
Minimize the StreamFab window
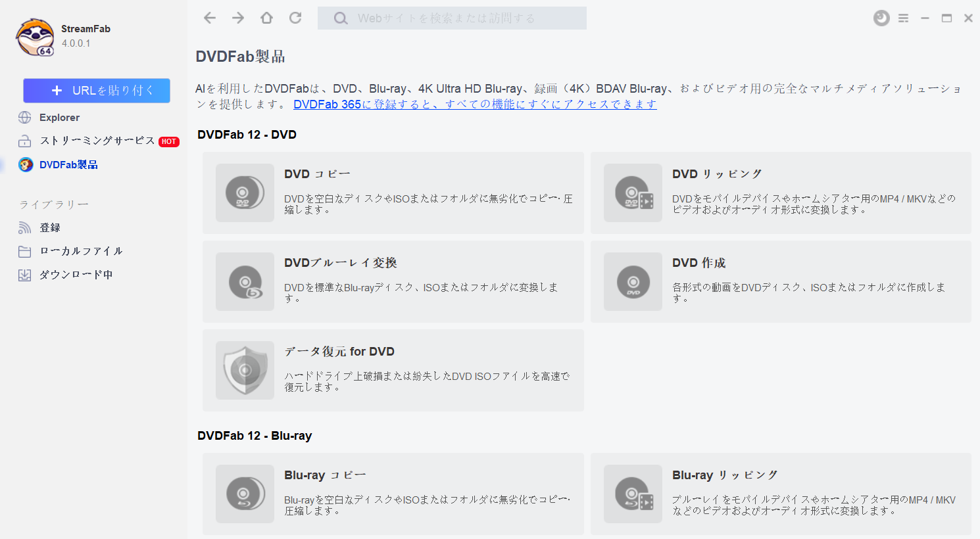tap(925, 18)
